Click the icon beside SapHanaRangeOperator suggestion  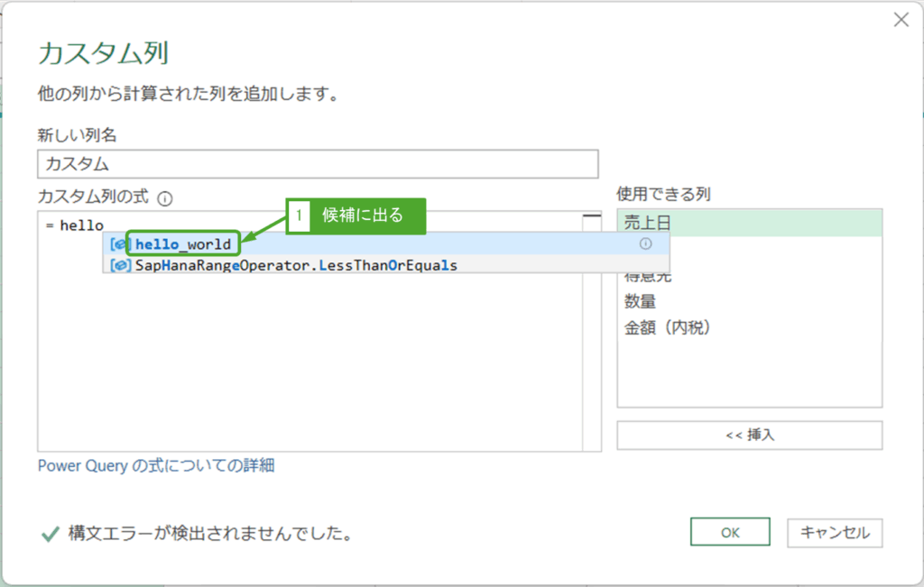click(x=118, y=265)
